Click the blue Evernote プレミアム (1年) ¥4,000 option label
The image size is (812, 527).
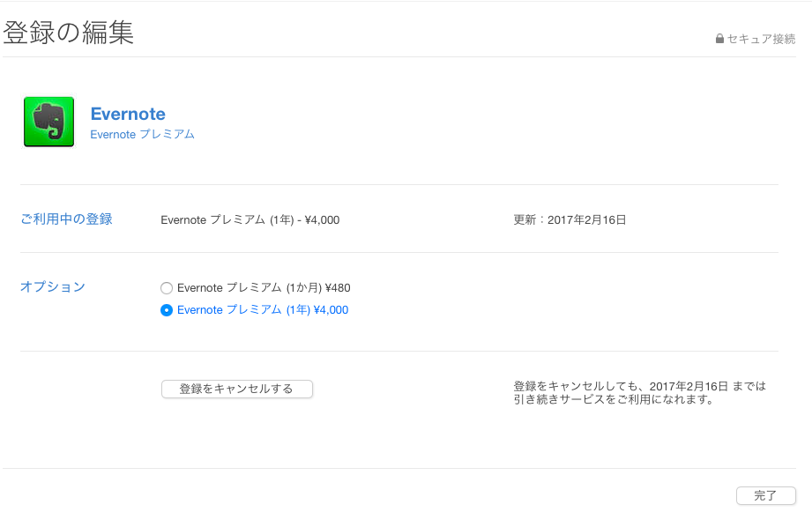coord(263,310)
